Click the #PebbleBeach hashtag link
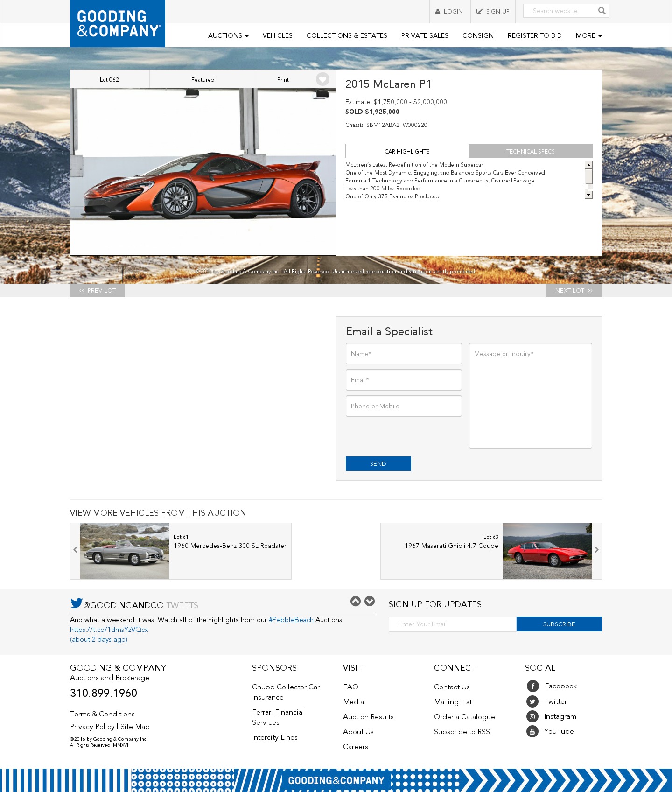 click(291, 620)
